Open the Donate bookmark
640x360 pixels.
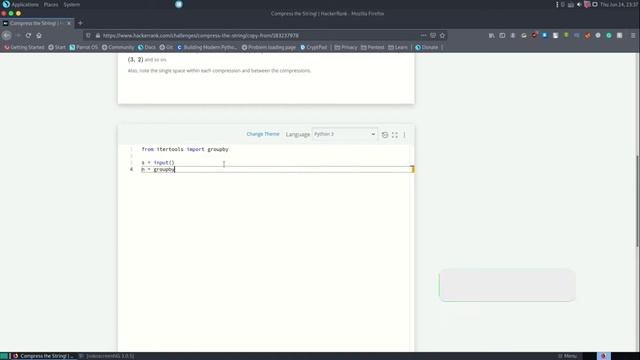click(x=427, y=47)
